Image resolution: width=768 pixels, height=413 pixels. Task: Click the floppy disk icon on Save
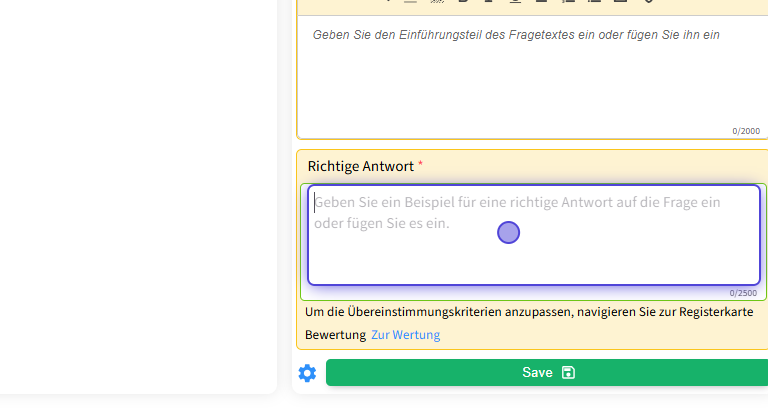pos(568,373)
